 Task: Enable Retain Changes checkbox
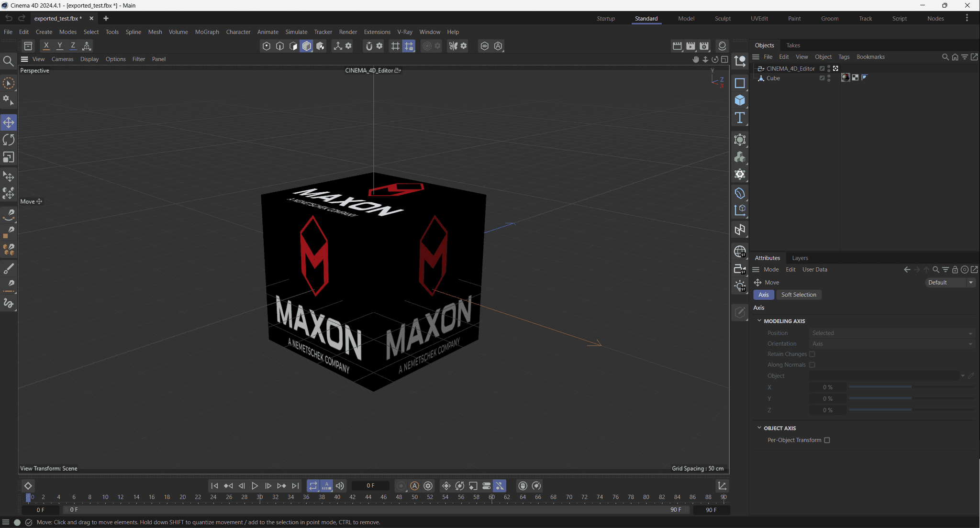click(812, 354)
